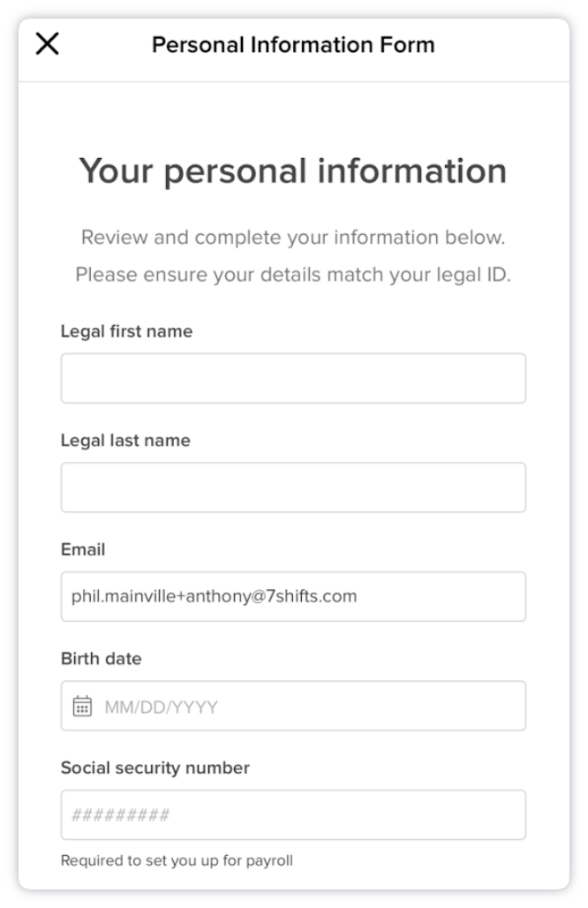This screenshot has height=908, width=588.
Task: Click the Legal last name label
Action: point(125,440)
